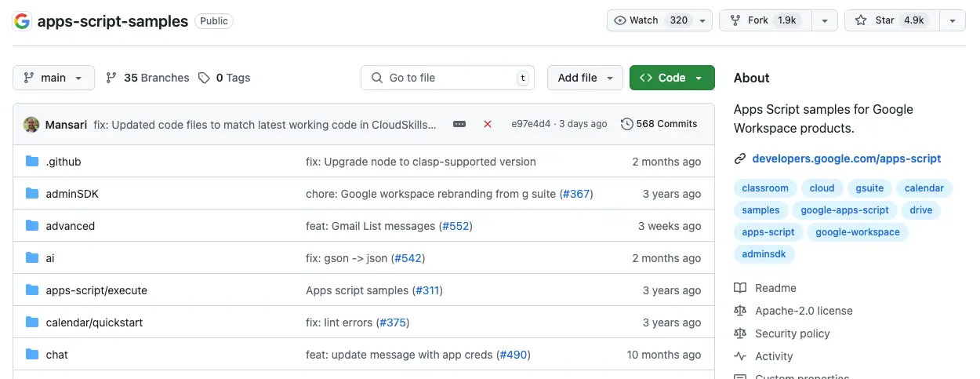Image resolution: width=980 pixels, height=379 pixels.
Task: Click the Google organization avatar logo
Action: point(22,21)
